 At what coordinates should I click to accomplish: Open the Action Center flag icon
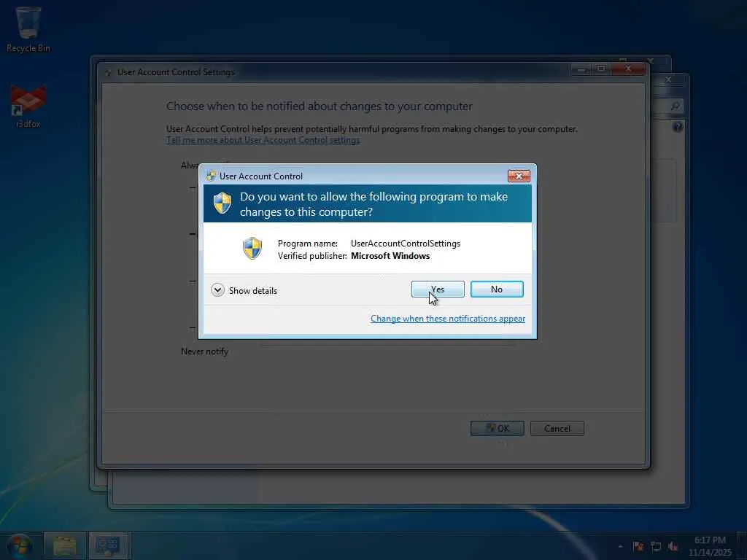pos(638,546)
